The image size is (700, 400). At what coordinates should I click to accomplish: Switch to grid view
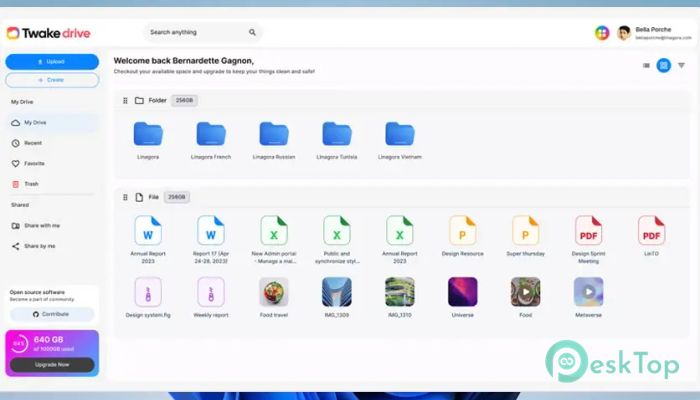point(663,66)
